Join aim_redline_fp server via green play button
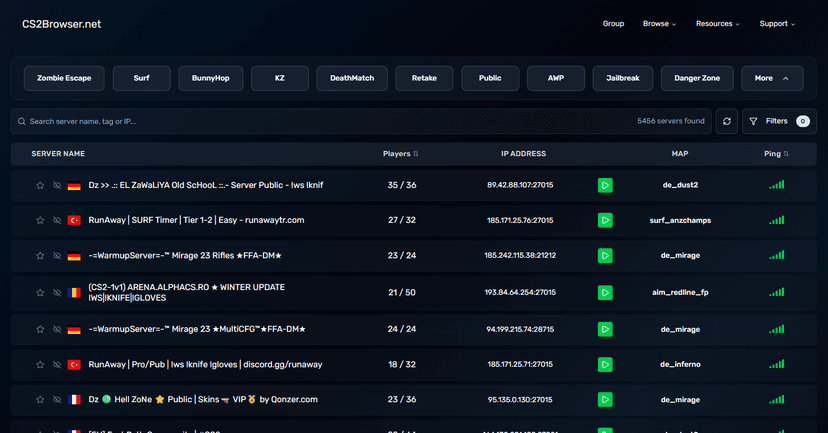Viewport: 828px width, 433px height. (605, 293)
